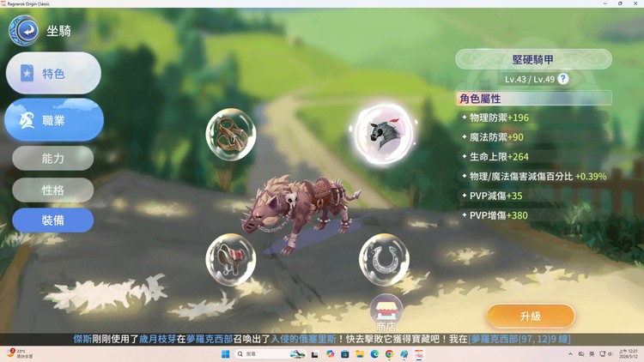Screen dimensions: 644x362
Task: Click the PVP增傷+380 stat row
Action: pos(533,215)
